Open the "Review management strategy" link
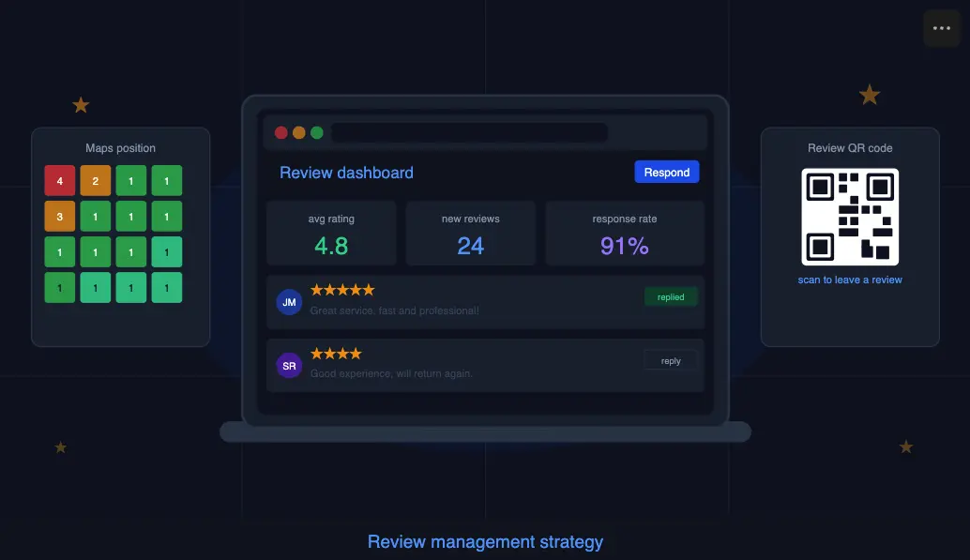 tap(485, 541)
